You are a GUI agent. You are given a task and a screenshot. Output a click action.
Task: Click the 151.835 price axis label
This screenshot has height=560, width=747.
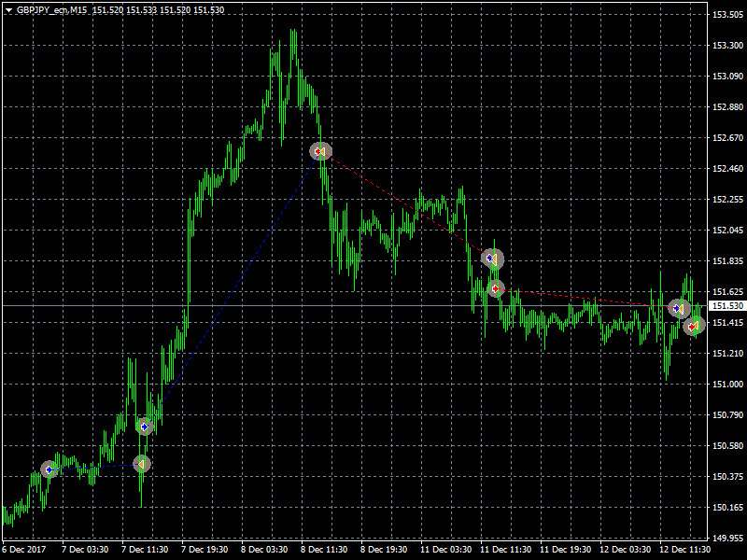click(x=727, y=261)
